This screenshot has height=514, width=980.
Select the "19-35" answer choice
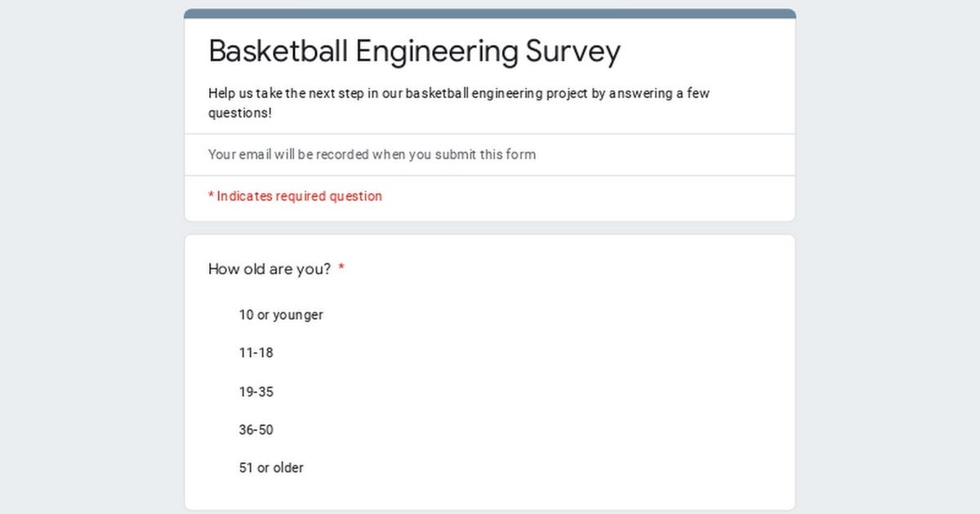256,392
